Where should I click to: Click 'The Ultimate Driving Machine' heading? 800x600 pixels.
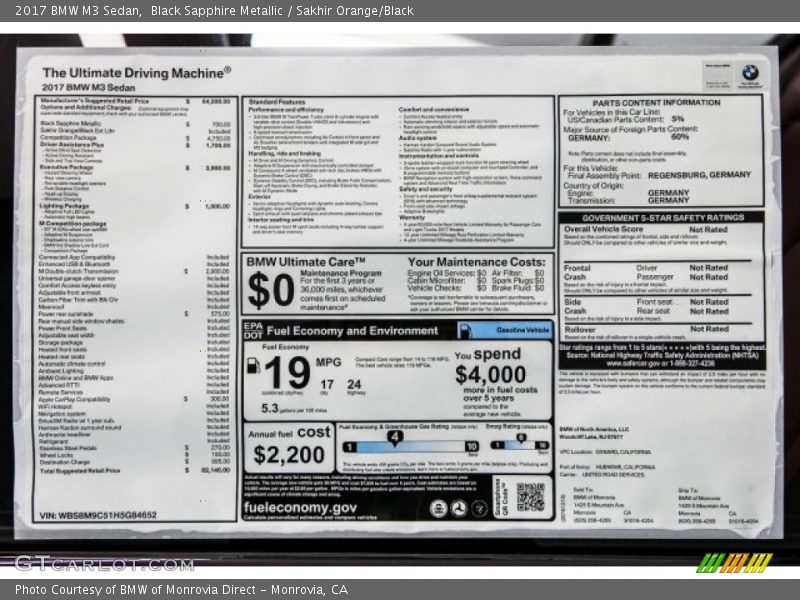[x=137, y=72]
